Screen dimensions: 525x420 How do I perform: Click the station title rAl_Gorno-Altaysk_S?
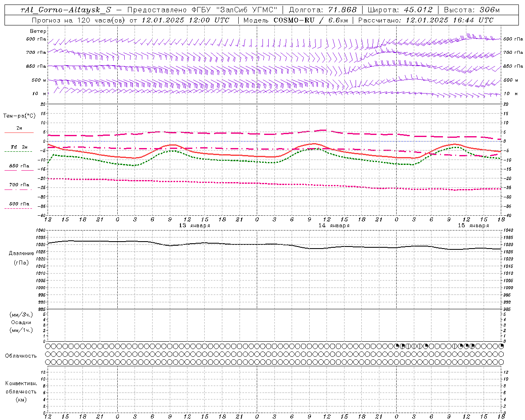pos(66,10)
